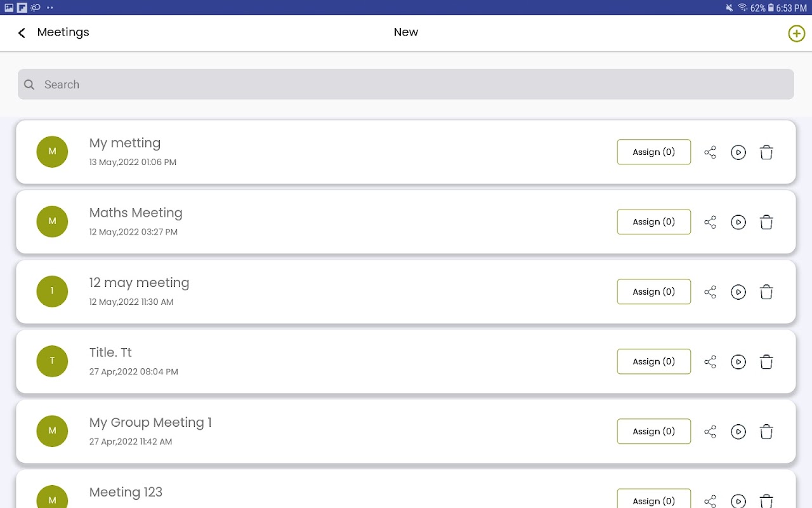Start the 12 may meeting
This screenshot has width=812, height=508.
[738, 292]
